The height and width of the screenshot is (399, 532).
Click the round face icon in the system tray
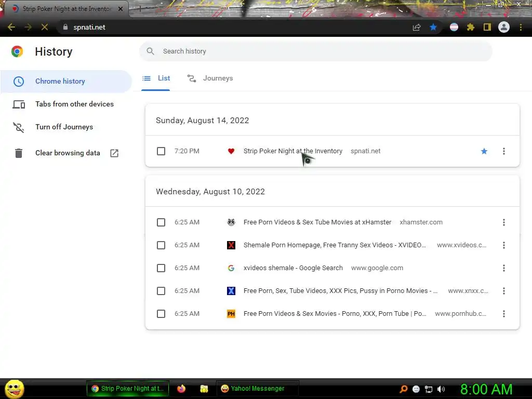pyautogui.click(x=416, y=389)
